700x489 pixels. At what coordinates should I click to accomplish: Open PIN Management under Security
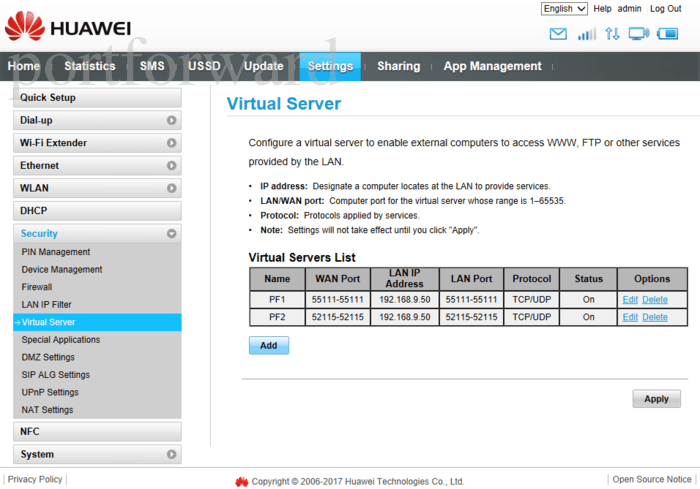(56, 252)
